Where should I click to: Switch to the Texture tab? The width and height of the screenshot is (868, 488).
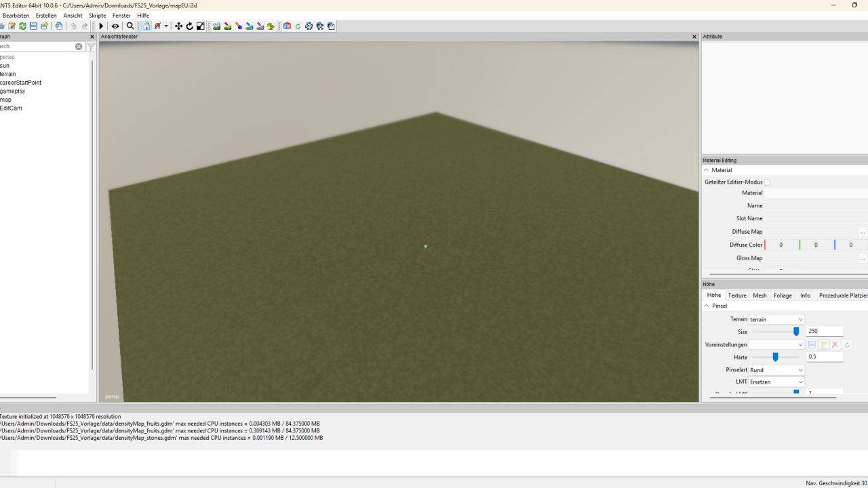click(x=737, y=295)
